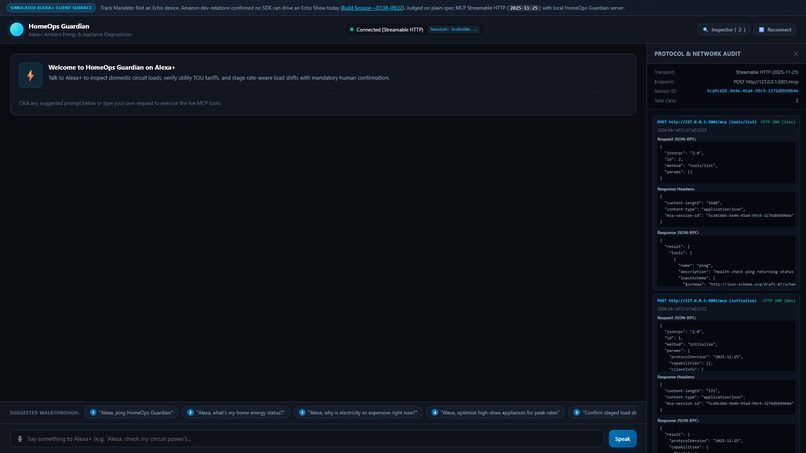Click the Total Calls value

797,101
